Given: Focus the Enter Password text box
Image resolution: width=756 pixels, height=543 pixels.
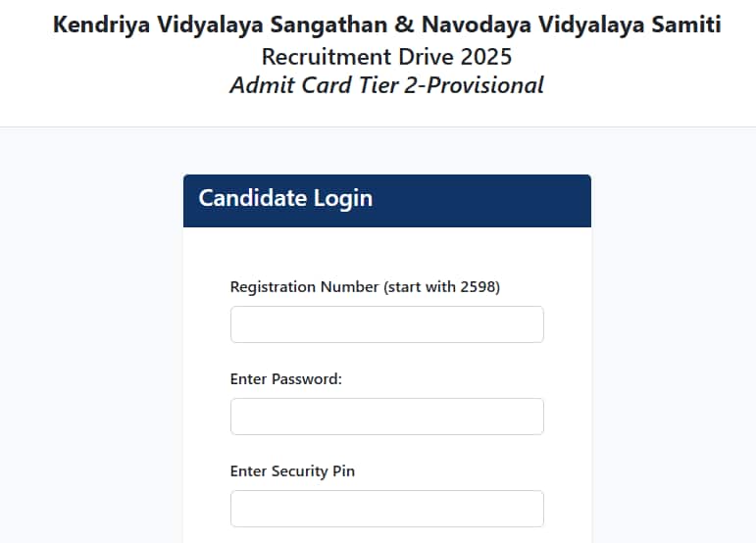Looking at the screenshot, I should point(386,417).
